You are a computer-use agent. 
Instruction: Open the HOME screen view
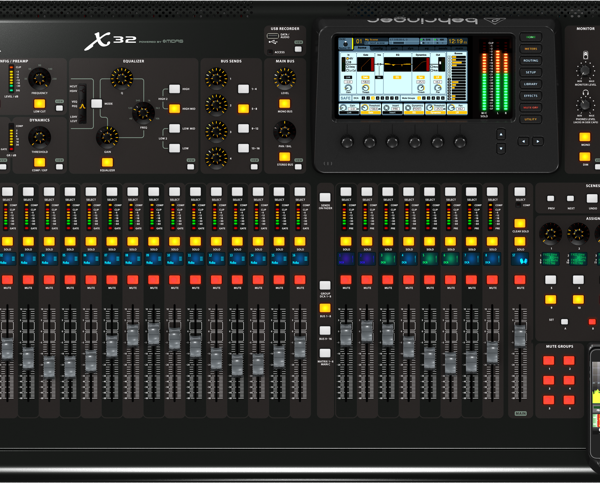point(530,37)
